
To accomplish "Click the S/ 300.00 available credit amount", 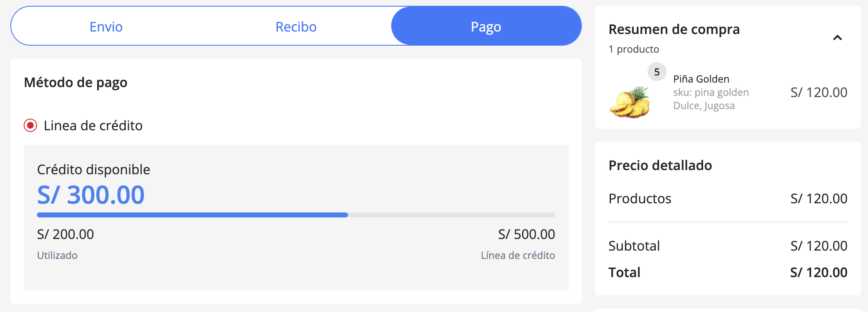I will [91, 195].
